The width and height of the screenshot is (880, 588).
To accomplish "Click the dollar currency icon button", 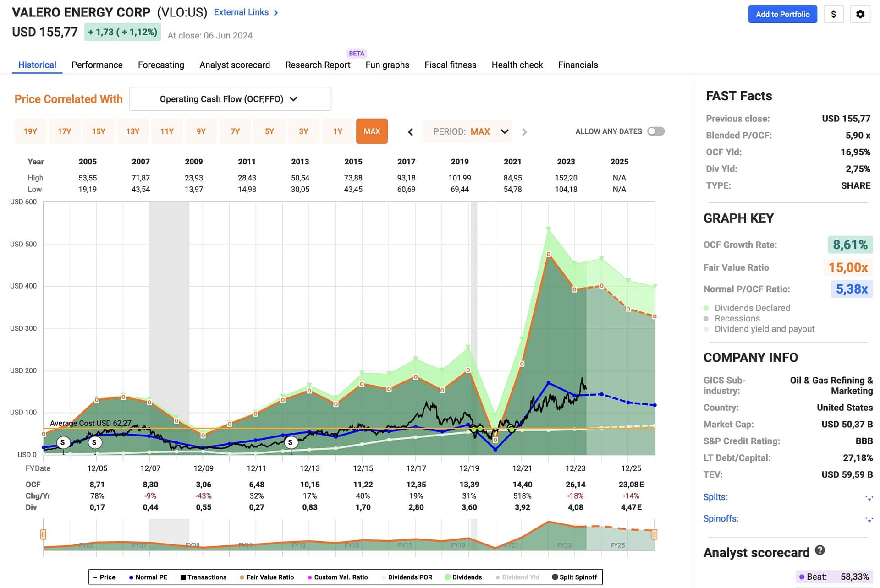I will click(x=833, y=14).
